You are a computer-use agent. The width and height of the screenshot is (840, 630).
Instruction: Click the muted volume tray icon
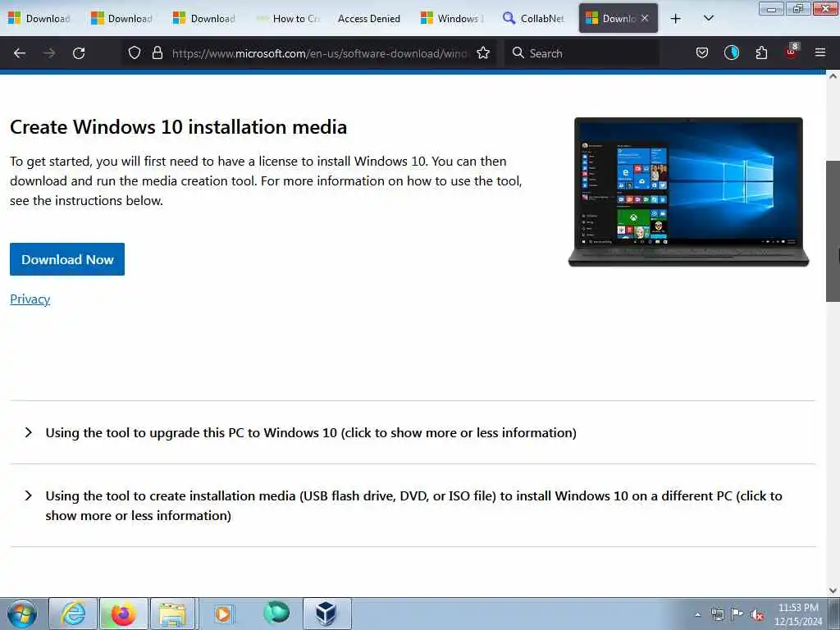[x=757, y=615]
